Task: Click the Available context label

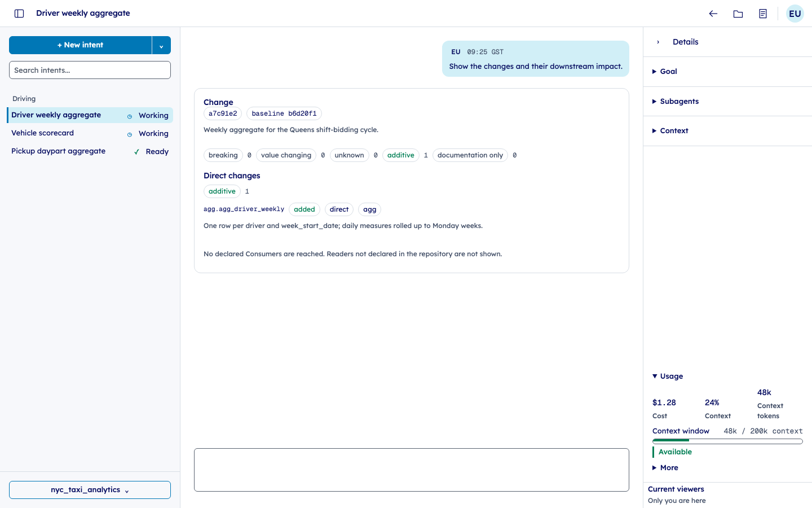Action: pyautogui.click(x=676, y=452)
